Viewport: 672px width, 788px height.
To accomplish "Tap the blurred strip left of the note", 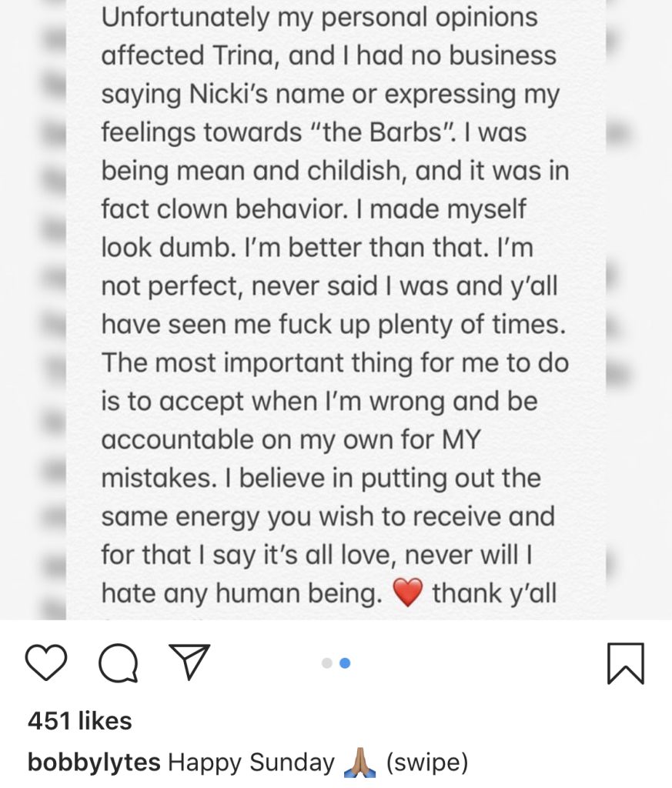I will tap(53, 310).
